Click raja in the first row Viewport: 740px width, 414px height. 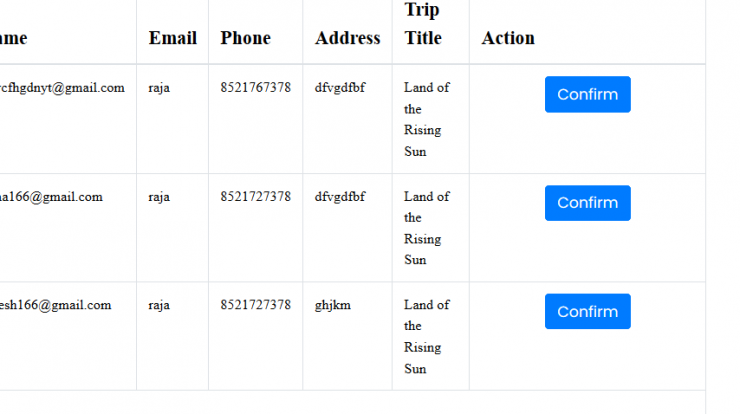pyautogui.click(x=159, y=88)
